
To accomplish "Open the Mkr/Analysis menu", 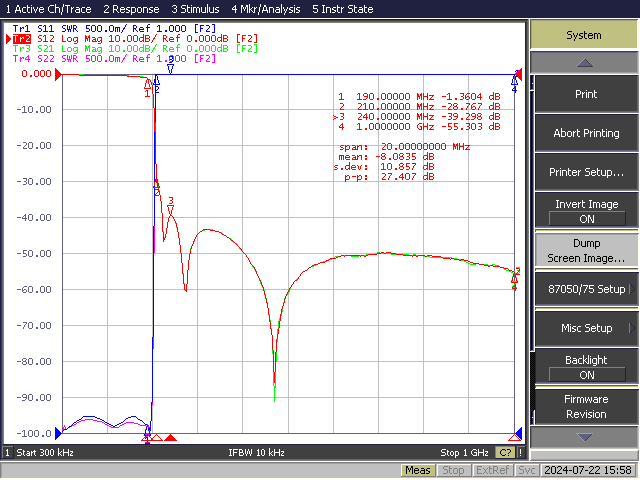I will click(266, 9).
